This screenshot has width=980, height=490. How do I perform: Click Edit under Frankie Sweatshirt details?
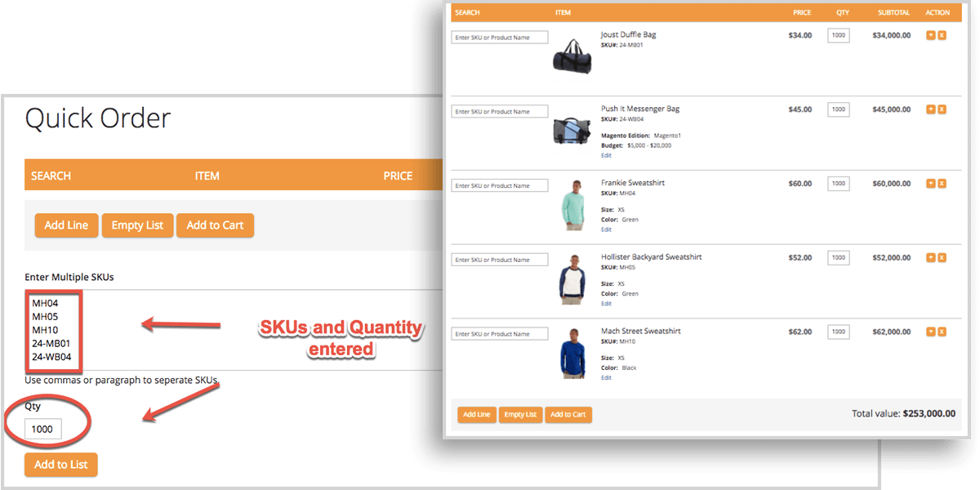tap(605, 229)
